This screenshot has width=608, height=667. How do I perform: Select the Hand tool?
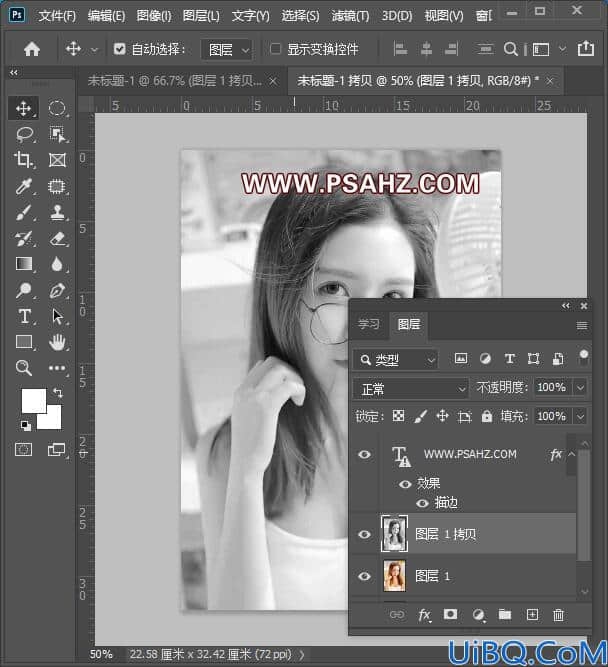(x=57, y=342)
